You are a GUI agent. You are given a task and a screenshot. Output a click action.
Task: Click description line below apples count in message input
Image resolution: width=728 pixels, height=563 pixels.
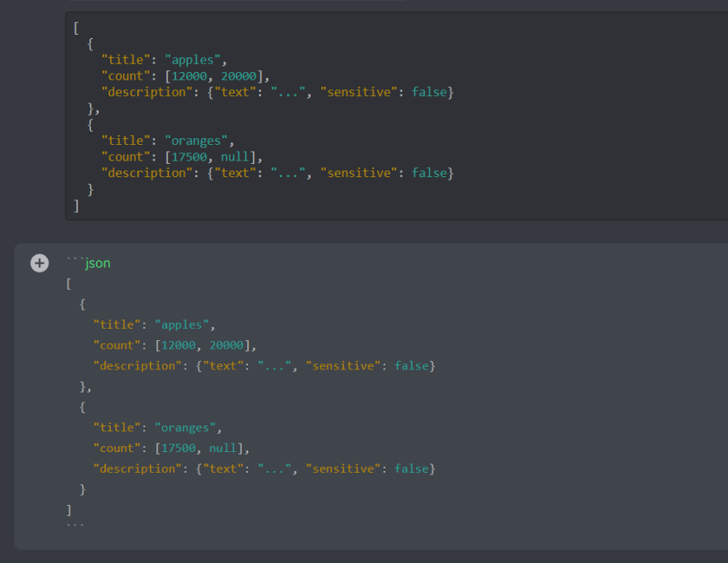[x=264, y=366]
